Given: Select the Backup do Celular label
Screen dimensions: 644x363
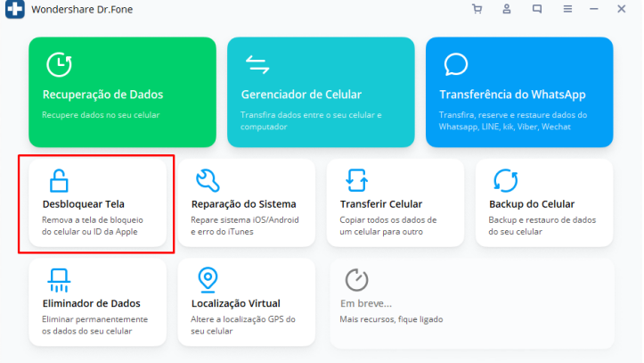Looking at the screenshot, I should click(x=532, y=204).
